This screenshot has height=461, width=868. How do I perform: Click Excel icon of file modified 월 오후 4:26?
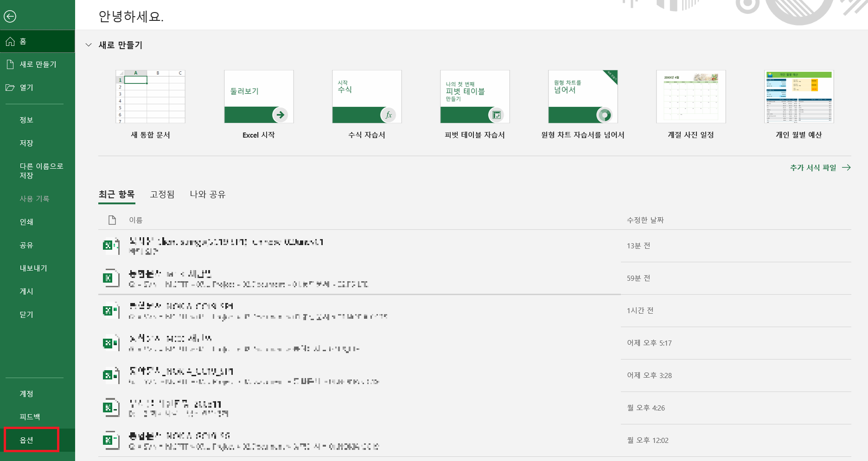click(111, 408)
